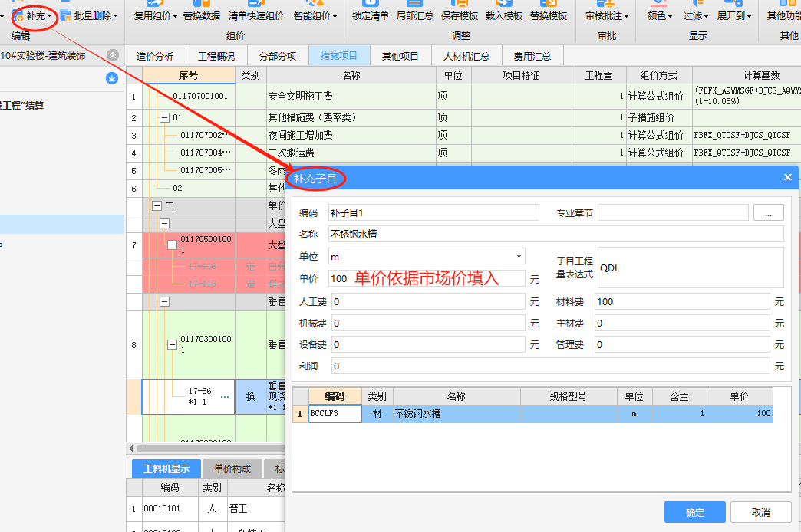
Task: Select BCCLF3 code cell in dialog grid
Action: pyautogui.click(x=335, y=413)
